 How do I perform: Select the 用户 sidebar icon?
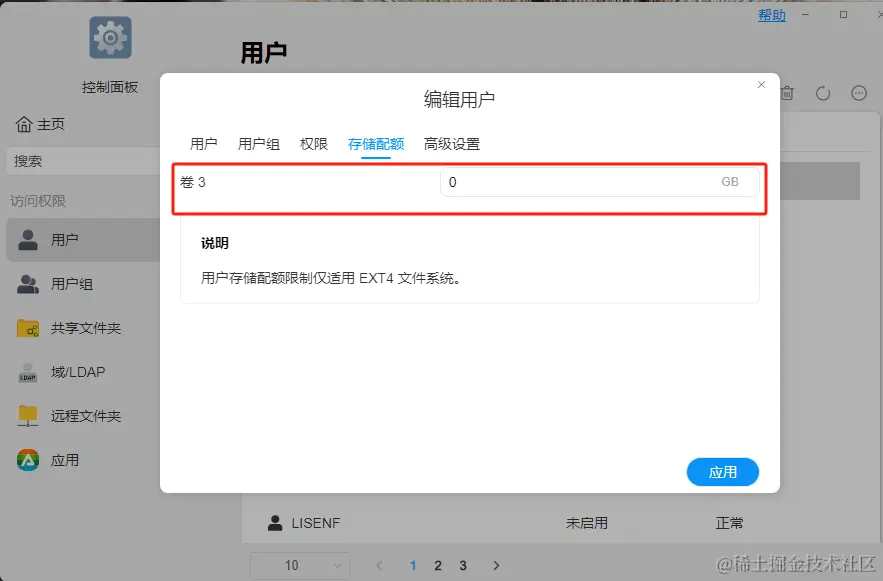point(28,239)
